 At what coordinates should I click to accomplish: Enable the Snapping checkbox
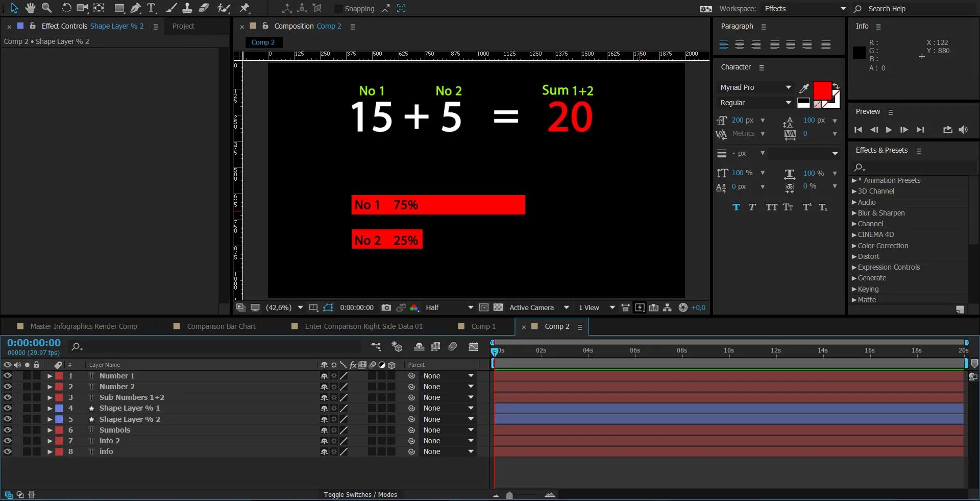tap(338, 9)
